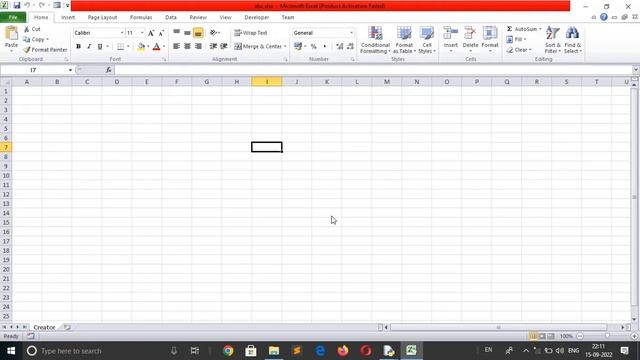640x360 pixels.
Task: Open File Explorer from taskbar
Action: click(274, 351)
